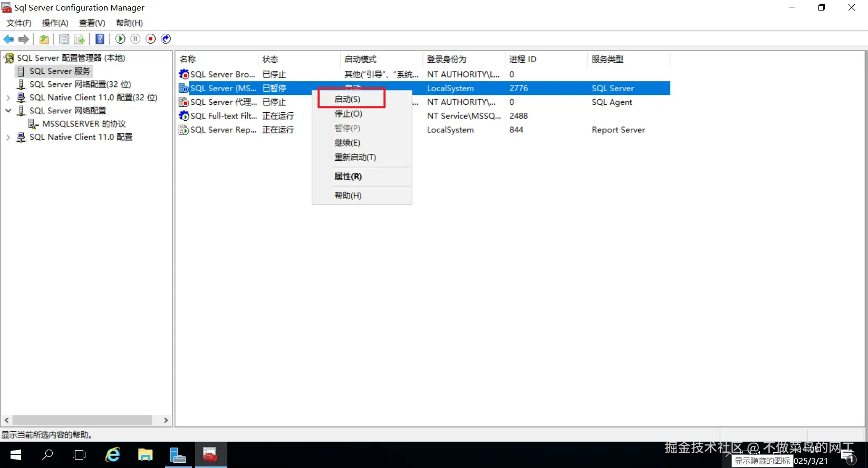
Task: Click the red Stop Service toolbar icon
Action: (151, 39)
